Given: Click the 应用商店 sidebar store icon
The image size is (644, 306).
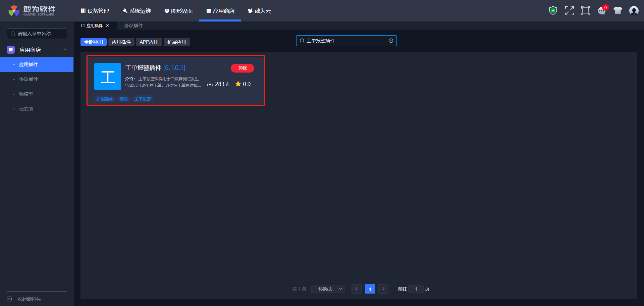Looking at the screenshot, I should click(11, 50).
